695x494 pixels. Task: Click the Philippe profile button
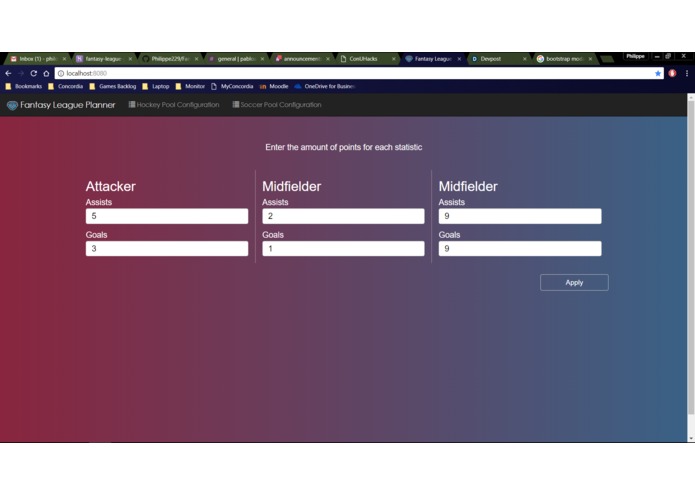(x=635, y=56)
